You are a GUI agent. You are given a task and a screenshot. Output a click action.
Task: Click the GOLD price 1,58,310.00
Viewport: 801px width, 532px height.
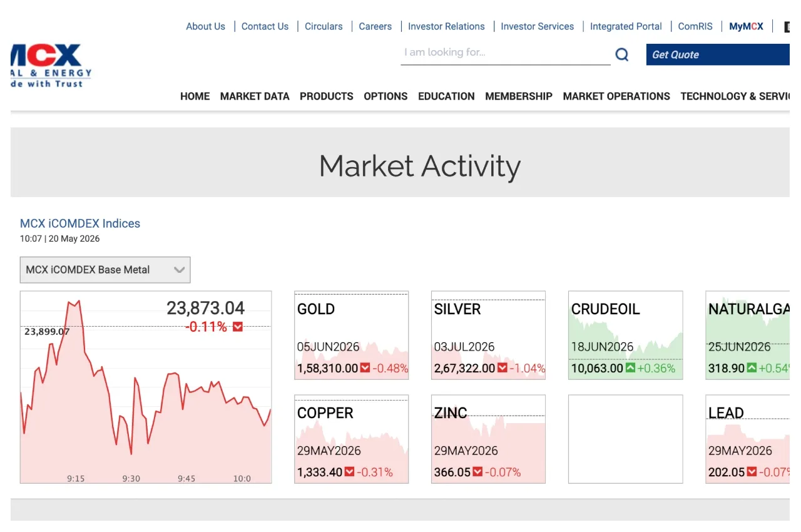(x=327, y=368)
